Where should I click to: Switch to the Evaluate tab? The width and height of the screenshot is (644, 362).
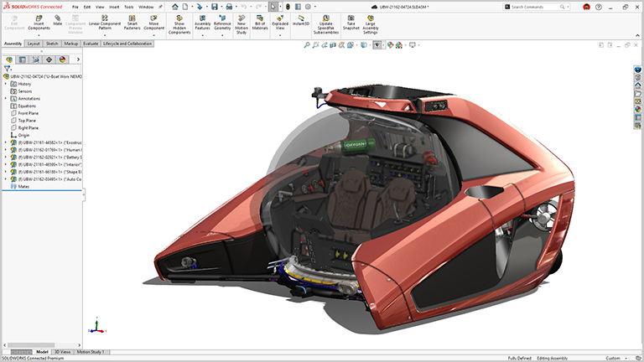click(91, 43)
